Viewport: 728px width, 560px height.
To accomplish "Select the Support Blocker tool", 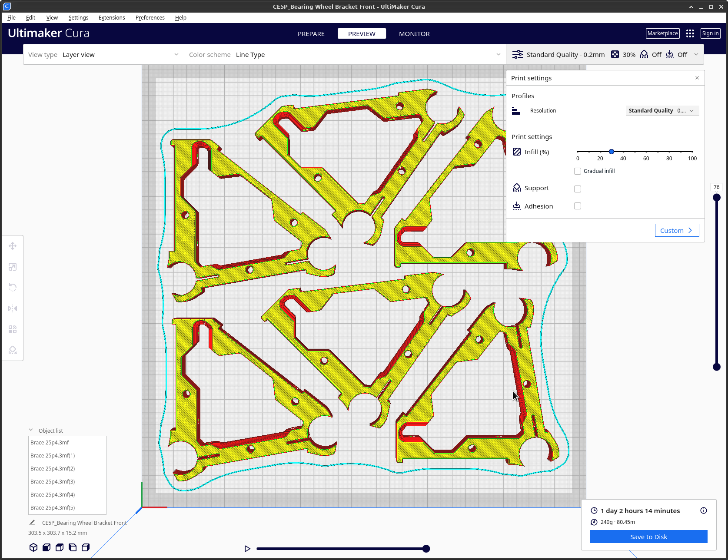I will (13, 350).
